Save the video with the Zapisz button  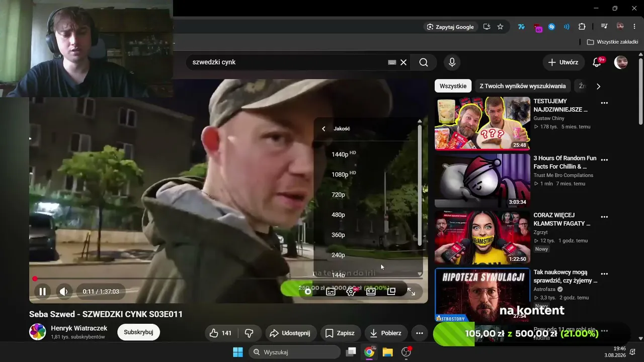[x=340, y=333]
